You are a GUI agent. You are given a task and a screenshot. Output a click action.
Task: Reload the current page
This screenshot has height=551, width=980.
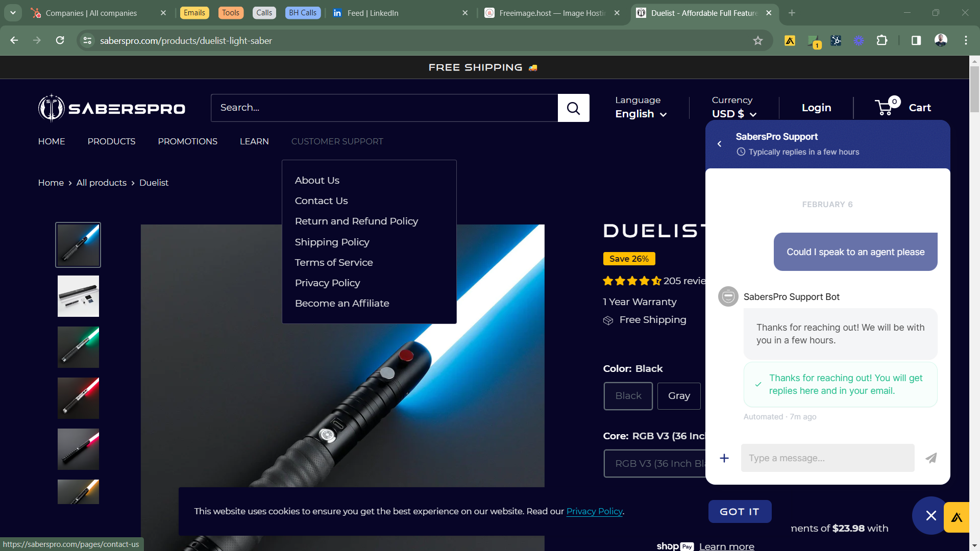pyautogui.click(x=60, y=40)
